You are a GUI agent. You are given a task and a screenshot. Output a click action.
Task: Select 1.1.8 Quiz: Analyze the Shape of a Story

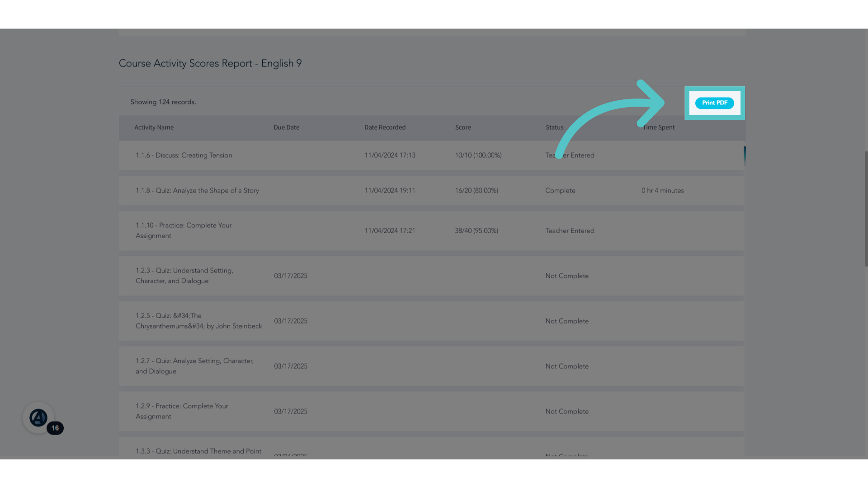coord(431,191)
